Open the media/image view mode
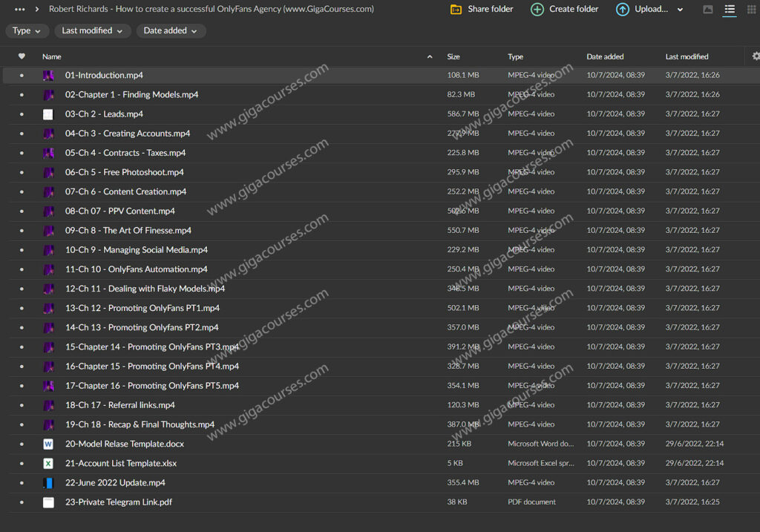The width and height of the screenshot is (760, 532). [708, 10]
